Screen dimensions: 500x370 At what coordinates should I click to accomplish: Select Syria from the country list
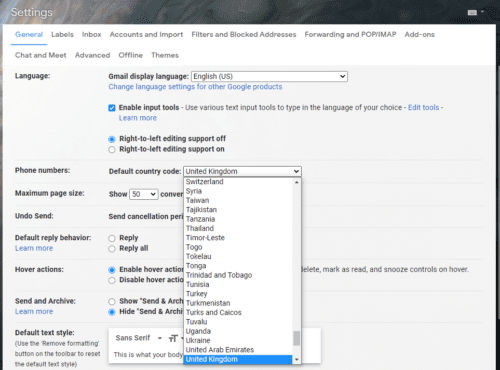pyautogui.click(x=238, y=191)
